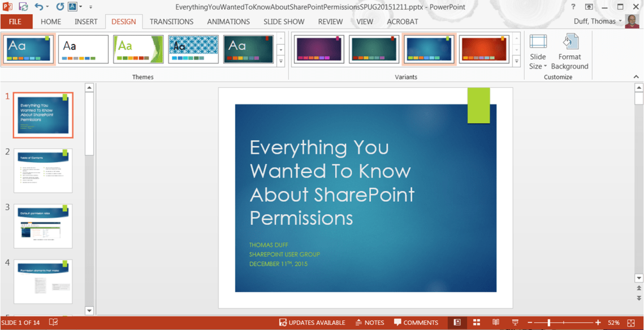The height and width of the screenshot is (330, 644).
Task: Open the ACROBAT ribbon tab
Action: 402,21
